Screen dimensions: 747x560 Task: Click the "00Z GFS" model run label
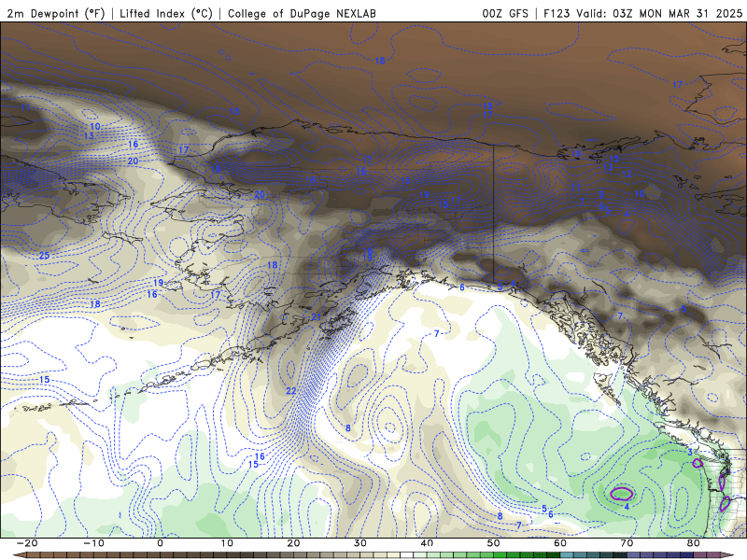click(505, 13)
